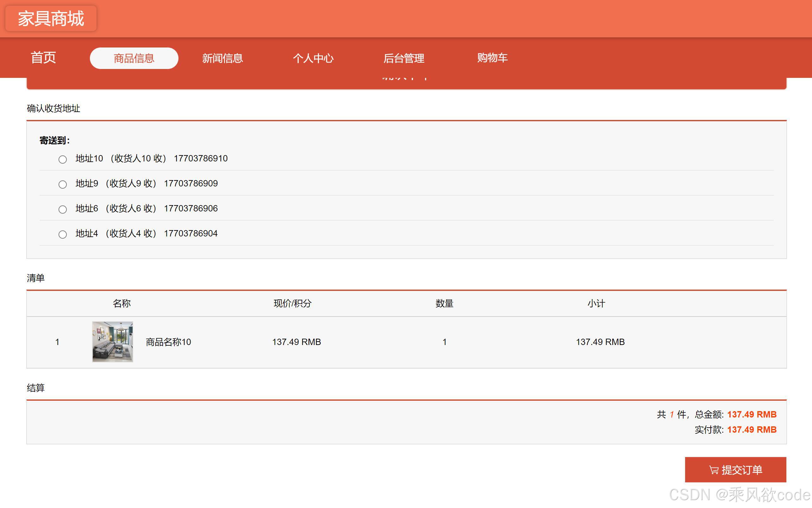This screenshot has height=508, width=812.
Task: Click the 实付款 137.49 RMB amount
Action: [x=752, y=430]
